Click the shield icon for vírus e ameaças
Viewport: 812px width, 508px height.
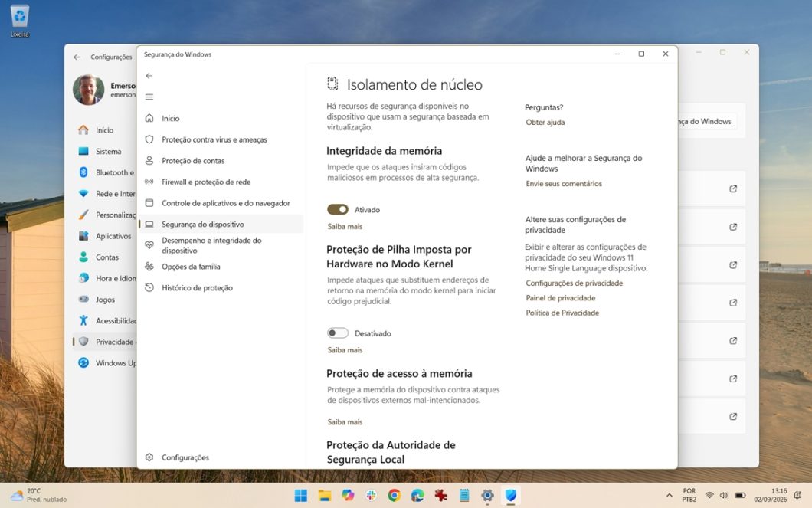click(x=149, y=139)
